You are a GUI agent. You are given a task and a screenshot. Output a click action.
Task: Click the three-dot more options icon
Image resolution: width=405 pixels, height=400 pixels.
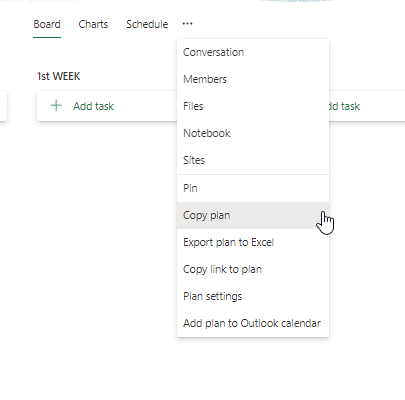point(187,24)
